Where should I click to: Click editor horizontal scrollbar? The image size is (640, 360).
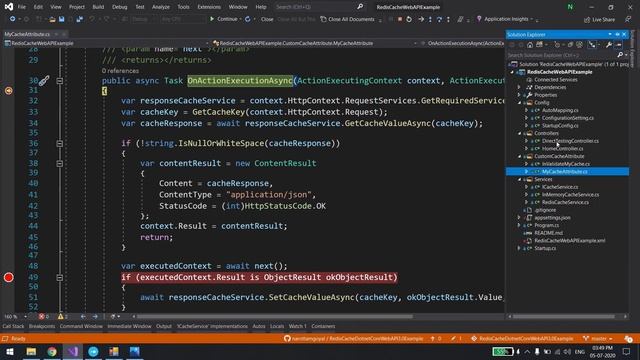point(274,316)
